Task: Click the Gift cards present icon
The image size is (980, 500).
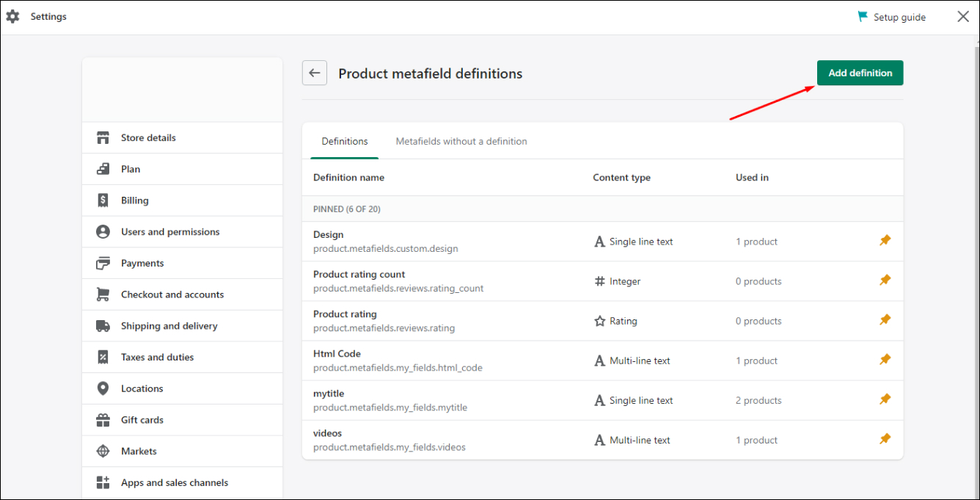Action: [x=103, y=420]
